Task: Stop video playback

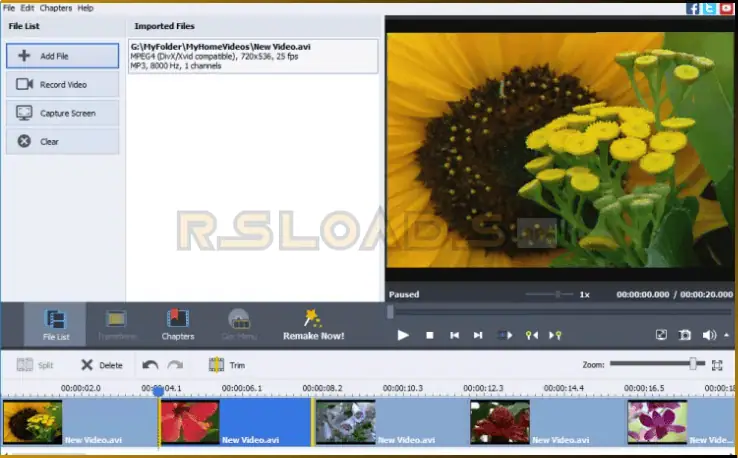Action: 429,335
